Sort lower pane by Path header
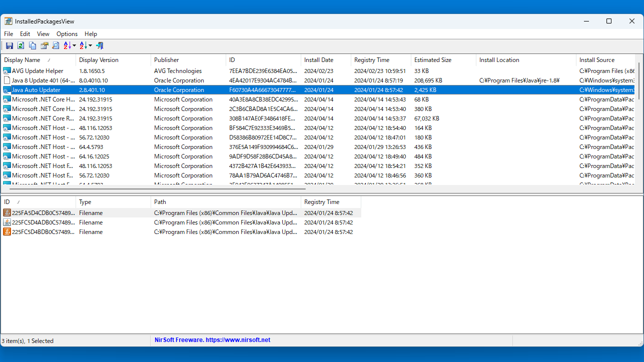 click(x=226, y=202)
